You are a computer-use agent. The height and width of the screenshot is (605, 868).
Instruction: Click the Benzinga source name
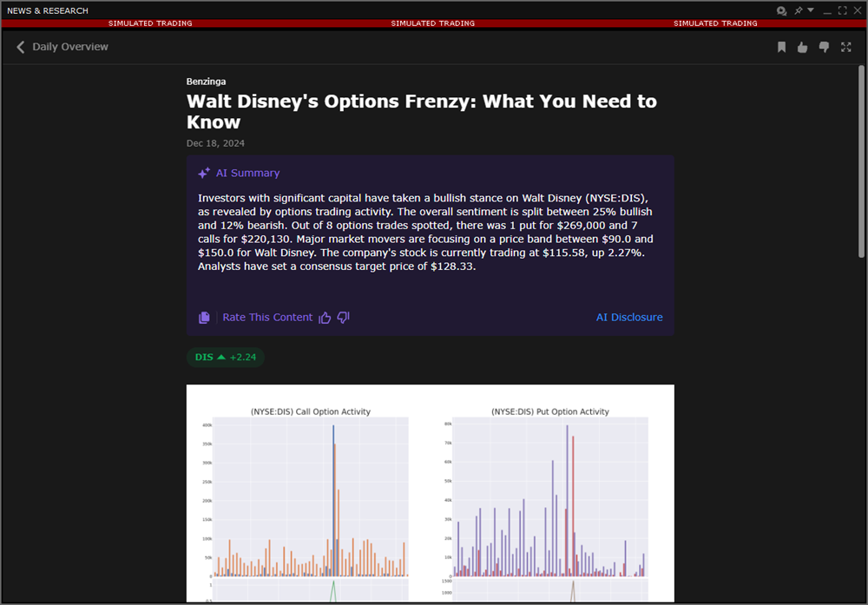[x=206, y=82]
